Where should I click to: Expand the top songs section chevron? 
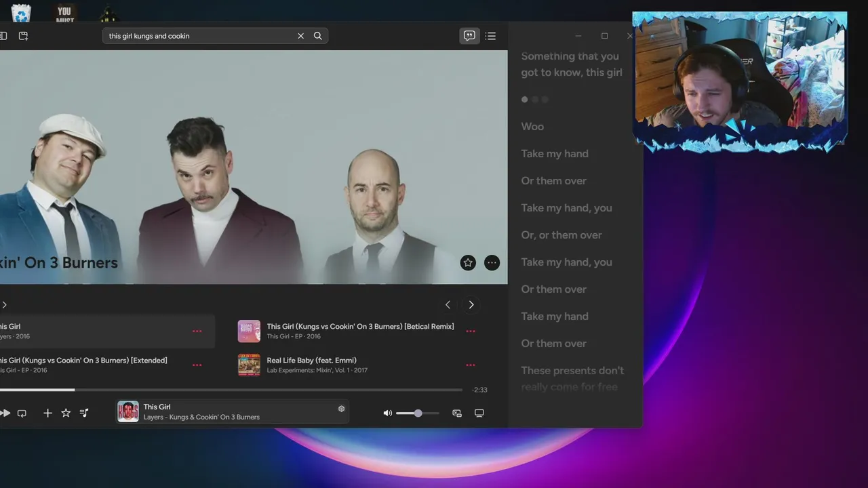(x=4, y=305)
